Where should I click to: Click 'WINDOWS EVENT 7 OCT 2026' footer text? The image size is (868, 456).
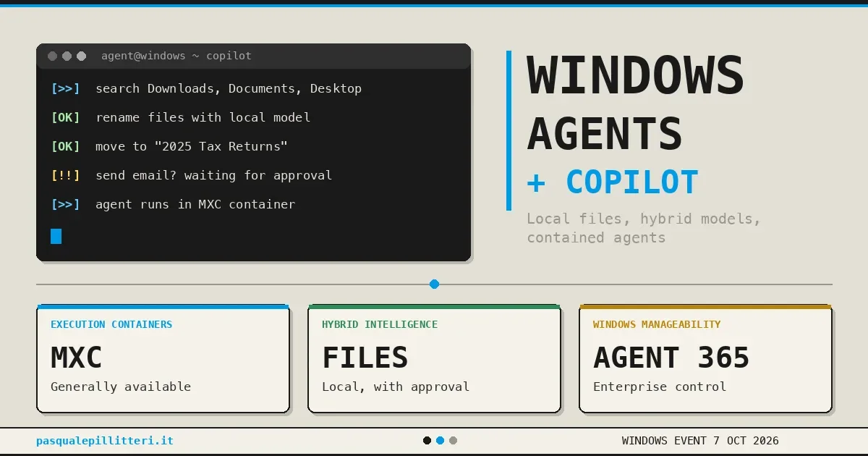coord(700,441)
